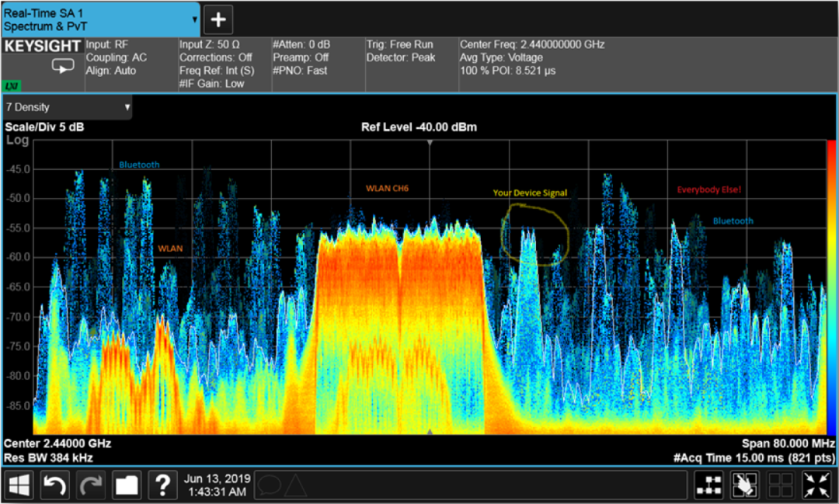Click the Span 80.000 MHz readout
Image resolution: width=839 pixels, height=504 pixels.
pos(787,443)
